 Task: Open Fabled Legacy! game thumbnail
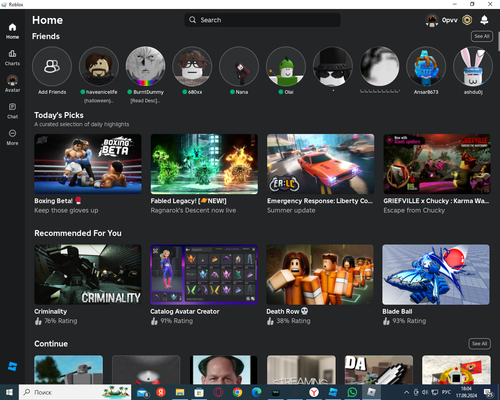pyautogui.click(x=204, y=164)
